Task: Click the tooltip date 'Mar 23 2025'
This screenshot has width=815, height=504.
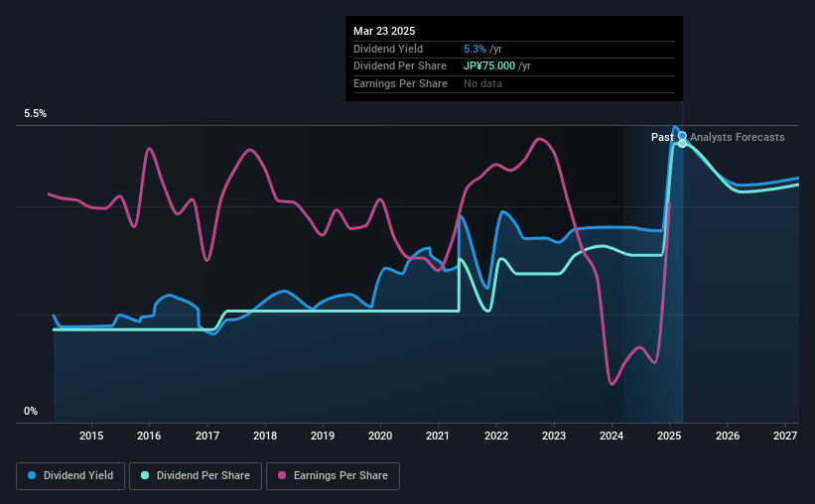Action: [x=384, y=31]
